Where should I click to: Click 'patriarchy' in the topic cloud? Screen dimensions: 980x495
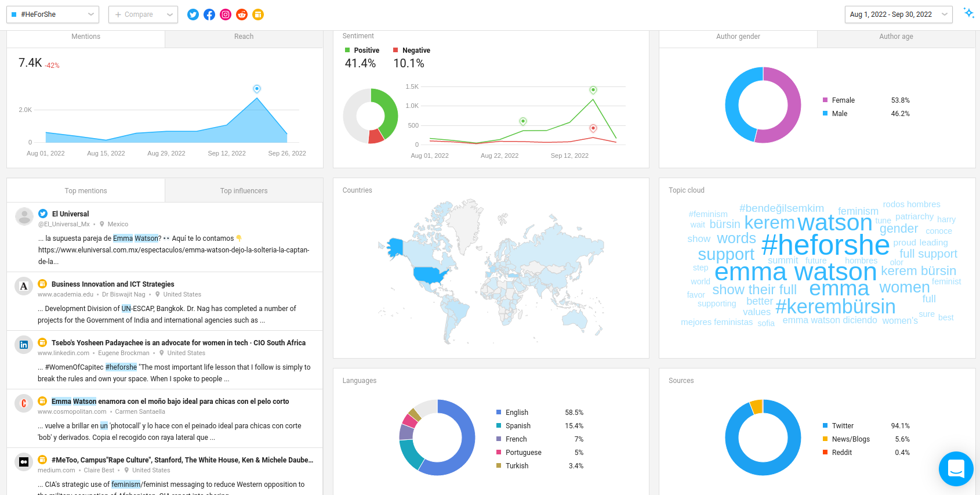click(x=914, y=217)
